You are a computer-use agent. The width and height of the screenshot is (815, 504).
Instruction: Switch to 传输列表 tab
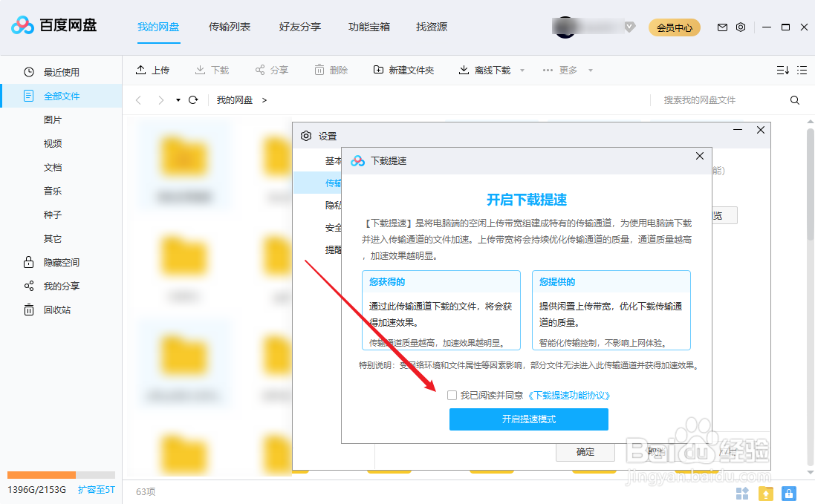(x=229, y=27)
